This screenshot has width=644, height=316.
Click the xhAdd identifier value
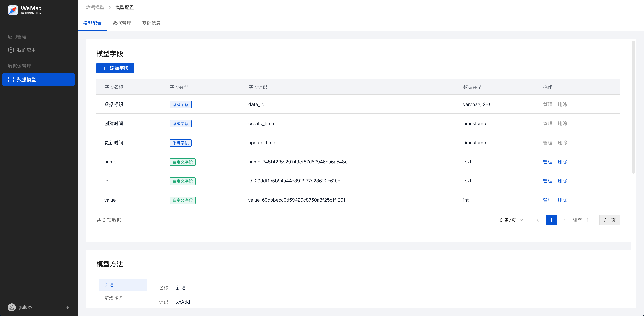click(x=183, y=302)
